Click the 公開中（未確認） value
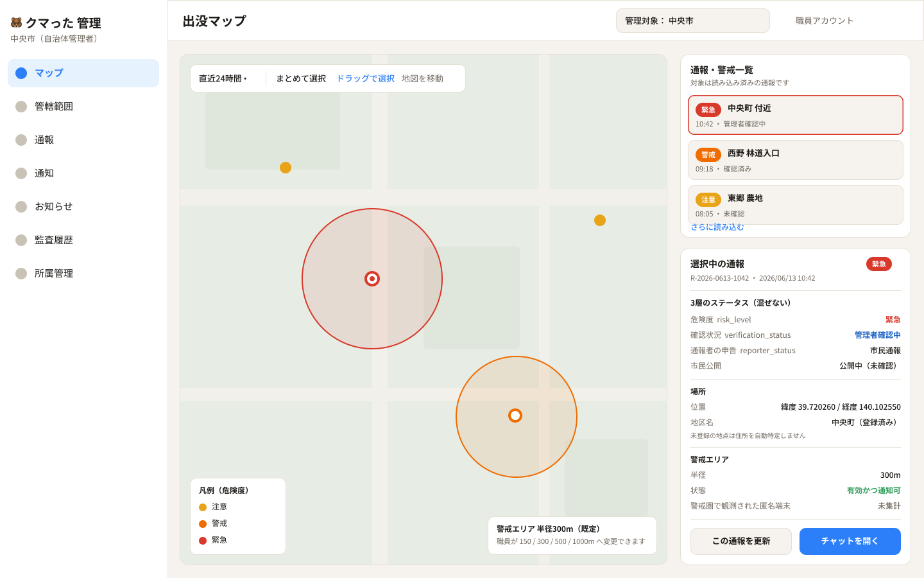Screen dimensions: 924x578 coord(870,366)
